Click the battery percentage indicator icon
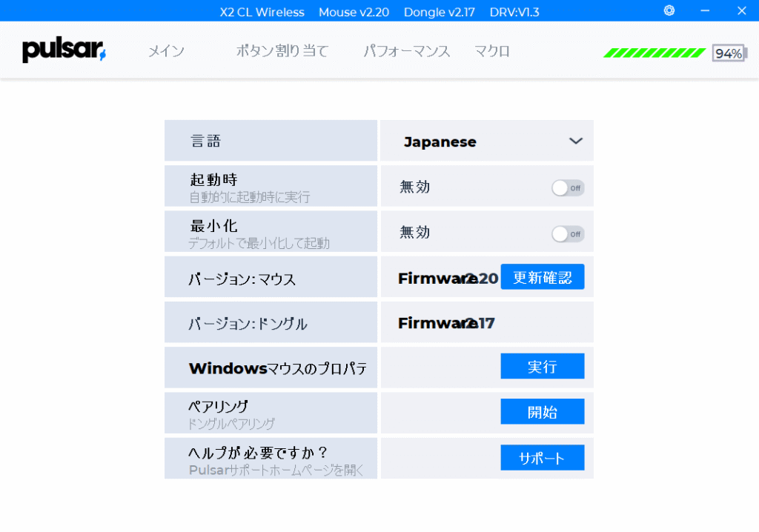 (729, 53)
